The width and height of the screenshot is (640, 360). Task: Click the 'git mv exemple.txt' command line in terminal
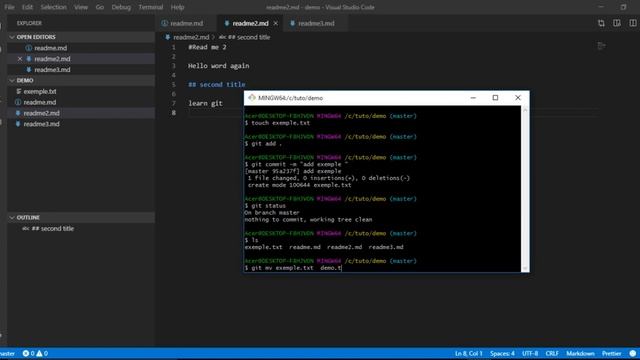tap(293, 268)
